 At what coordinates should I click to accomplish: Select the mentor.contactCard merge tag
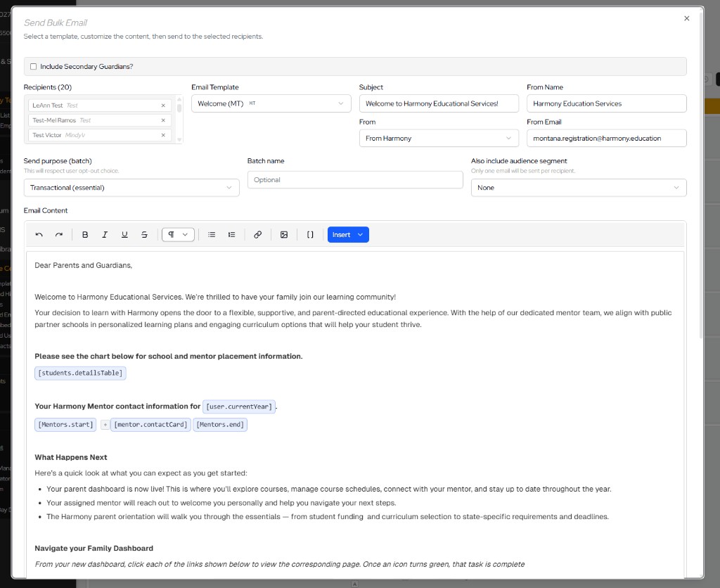pos(150,424)
